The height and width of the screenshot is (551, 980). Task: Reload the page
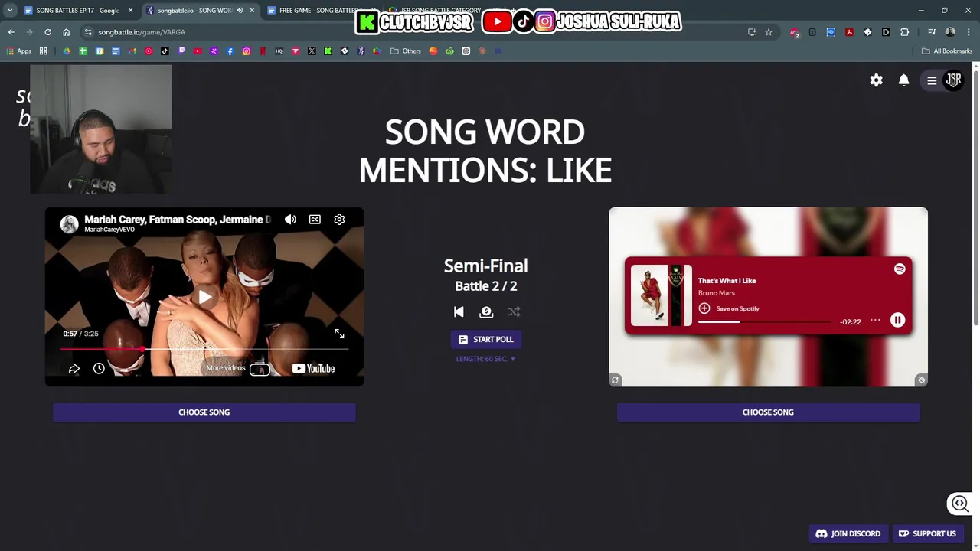(x=47, y=32)
